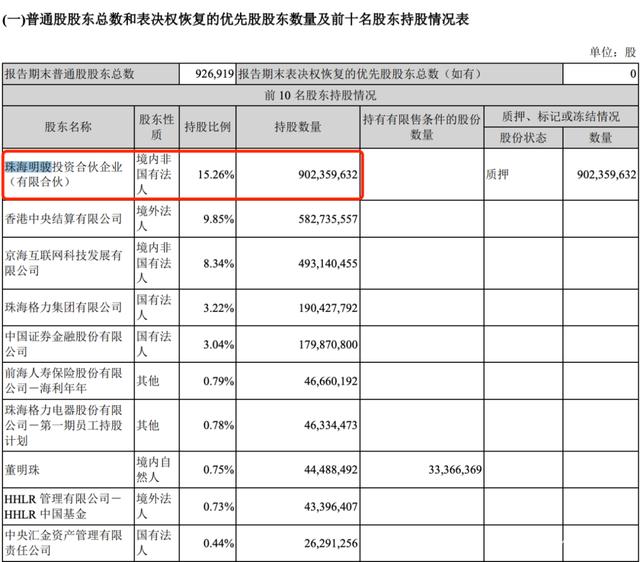Image resolution: width=640 pixels, height=562 pixels.
Task: Click the percentage 3.22%
Action: pyautogui.click(x=219, y=308)
